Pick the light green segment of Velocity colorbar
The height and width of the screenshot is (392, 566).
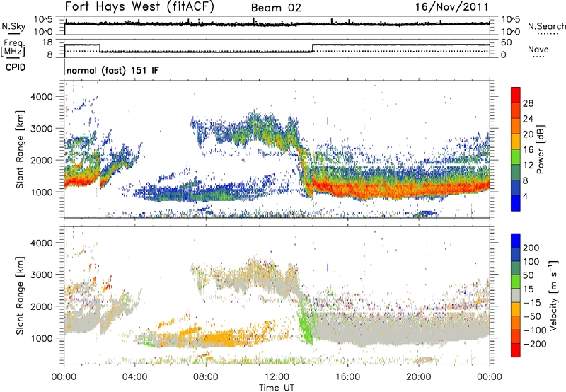point(516,282)
